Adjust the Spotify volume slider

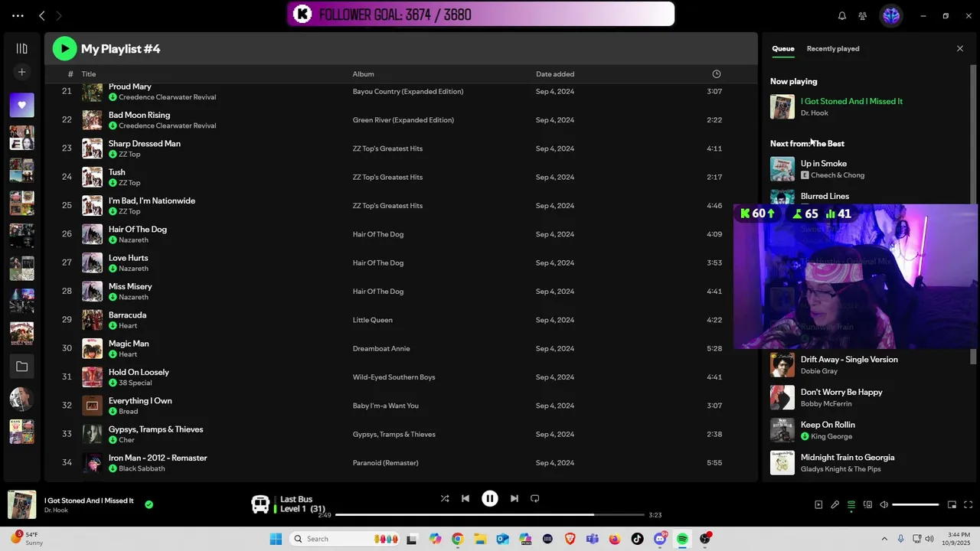[915, 504]
